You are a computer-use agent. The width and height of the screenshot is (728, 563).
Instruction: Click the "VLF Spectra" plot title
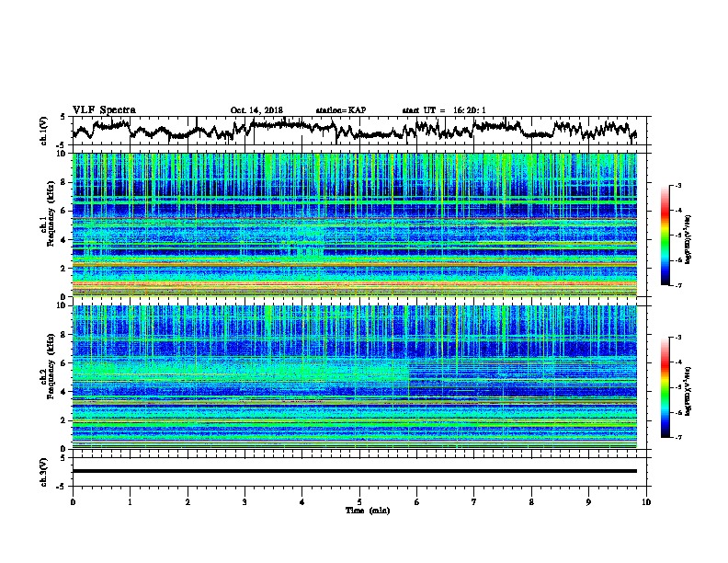104,109
